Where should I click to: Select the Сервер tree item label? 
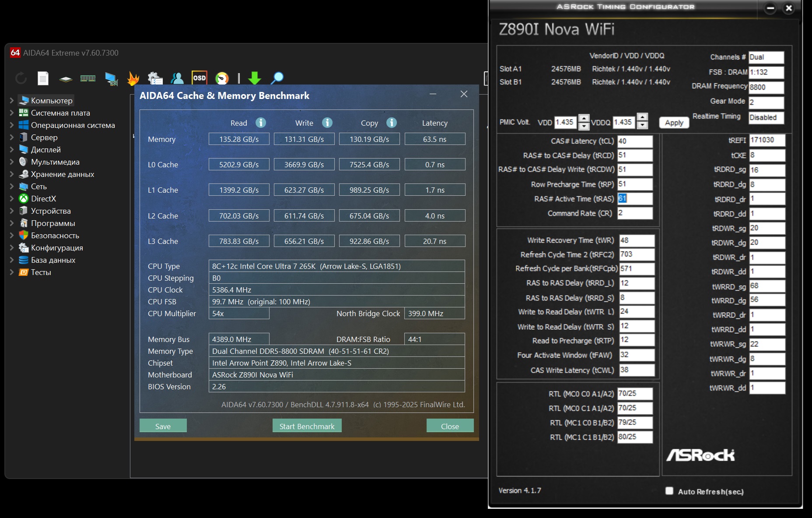(x=44, y=137)
